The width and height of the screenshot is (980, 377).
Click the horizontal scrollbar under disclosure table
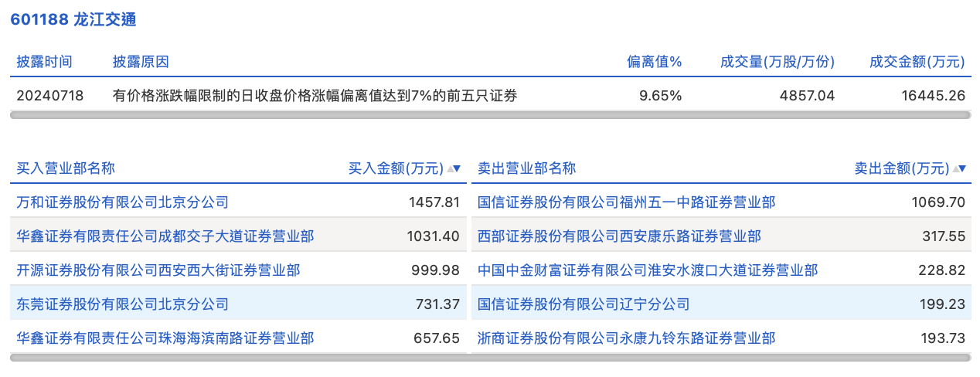[490, 115]
